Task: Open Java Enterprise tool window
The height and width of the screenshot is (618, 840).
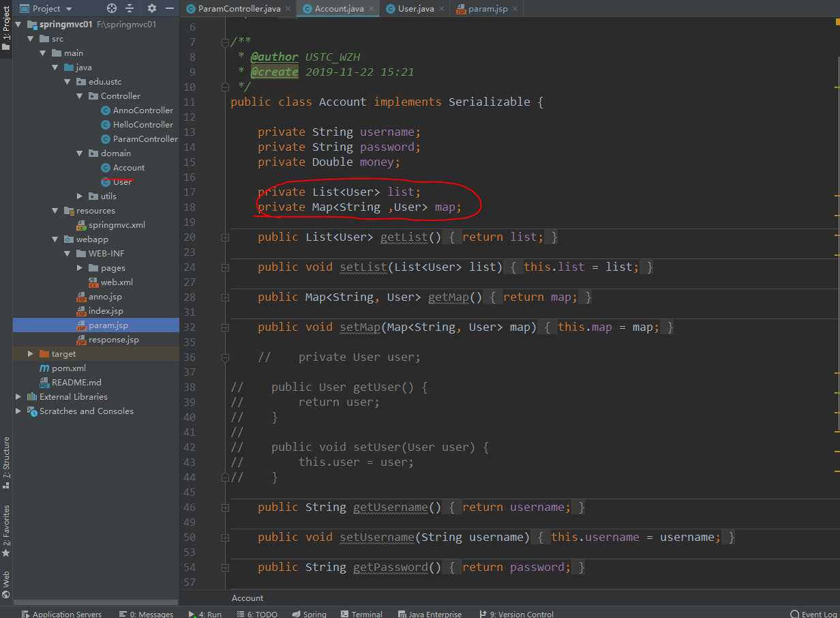Action: (430, 614)
